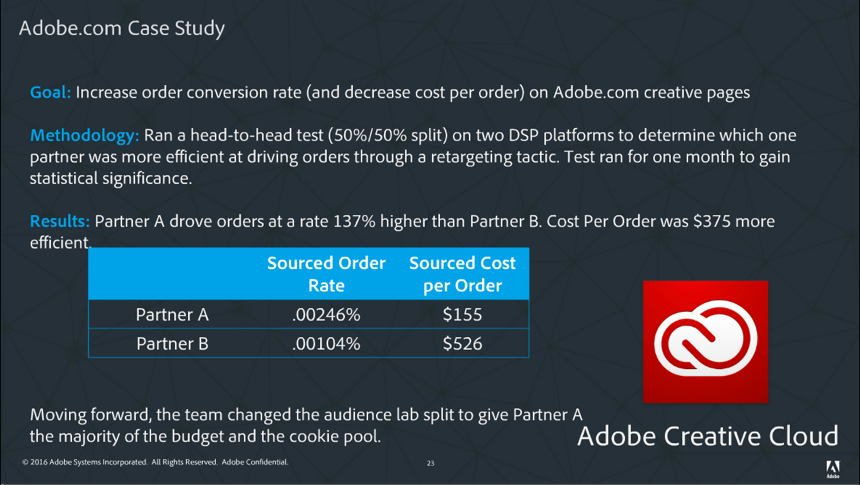The image size is (860, 485).
Task: Select the "Sourced Cost per Order" column header
Action: tap(462, 274)
